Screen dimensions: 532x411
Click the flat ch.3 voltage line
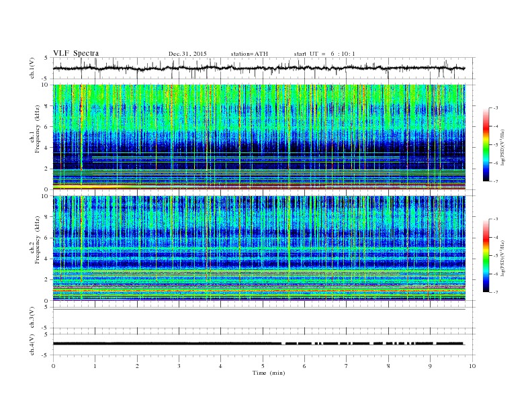tap(259, 310)
